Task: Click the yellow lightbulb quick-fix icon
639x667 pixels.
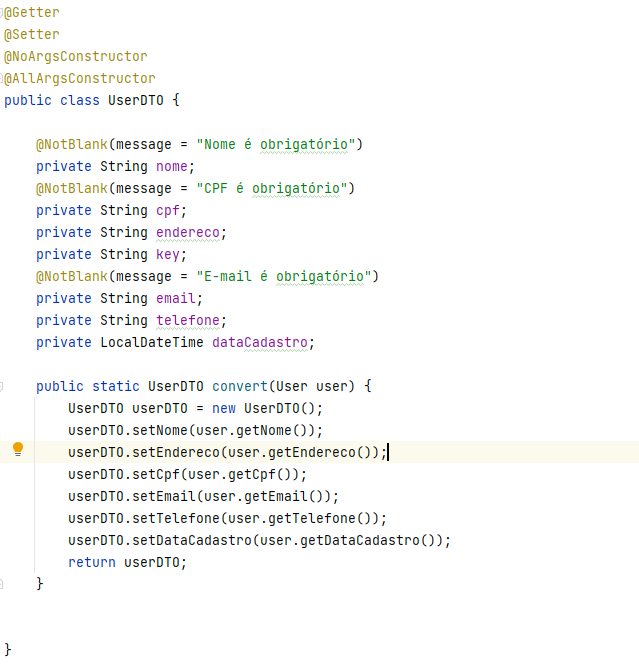Action: tap(18, 449)
